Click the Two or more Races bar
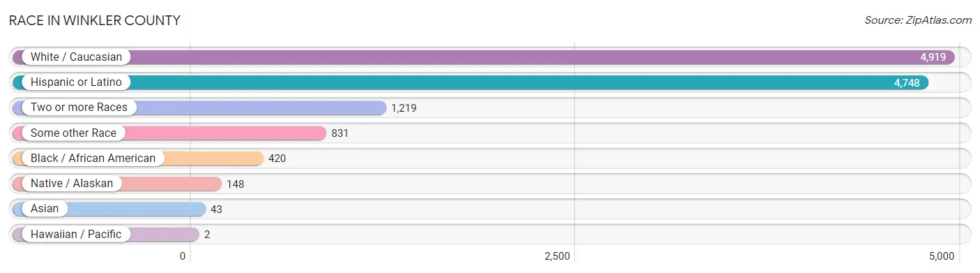 point(199,108)
